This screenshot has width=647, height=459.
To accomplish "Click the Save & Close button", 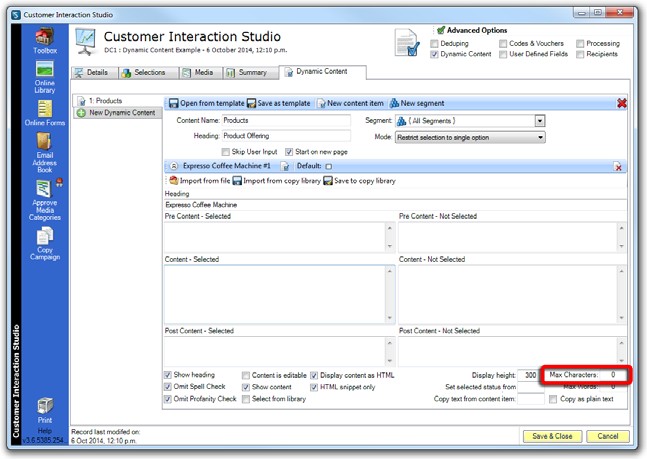I will coord(552,436).
